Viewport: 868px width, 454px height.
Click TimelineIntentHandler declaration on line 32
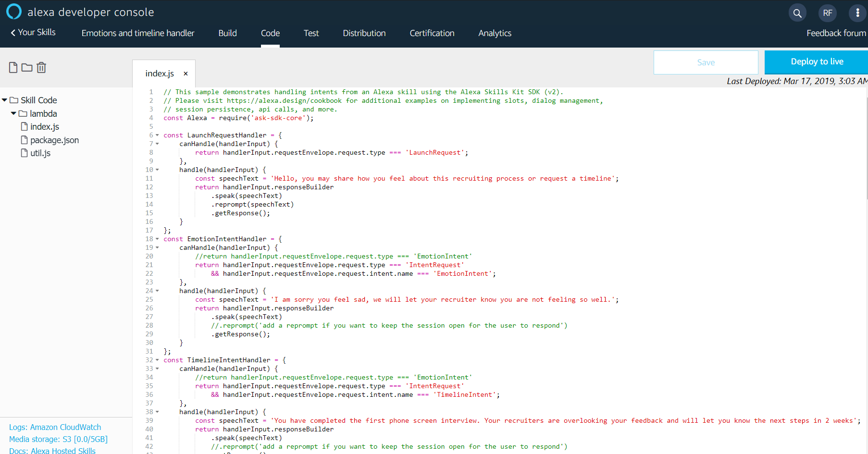coord(229,360)
